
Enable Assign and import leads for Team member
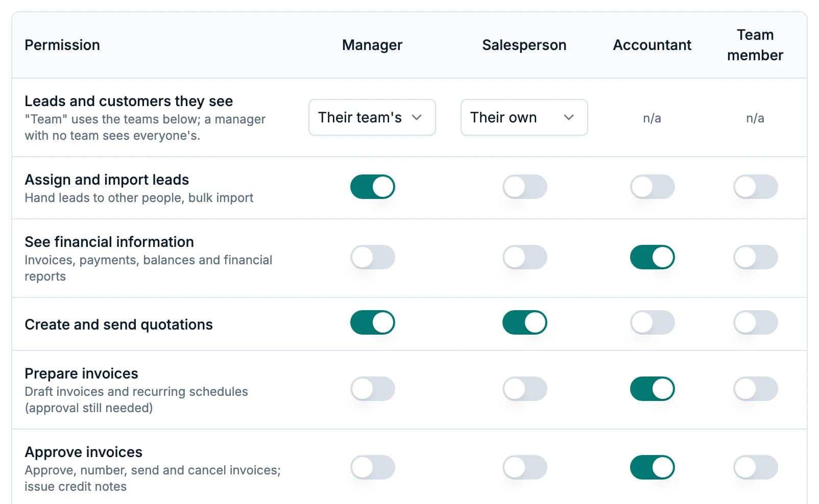pyautogui.click(x=756, y=187)
